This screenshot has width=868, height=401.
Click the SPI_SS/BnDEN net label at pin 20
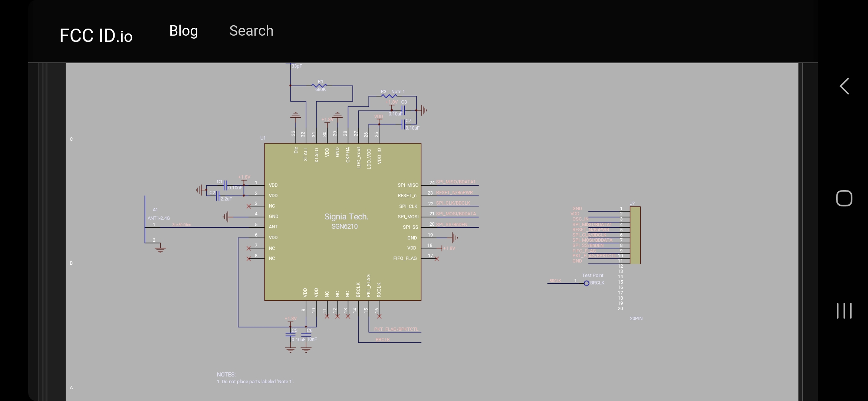click(452, 225)
